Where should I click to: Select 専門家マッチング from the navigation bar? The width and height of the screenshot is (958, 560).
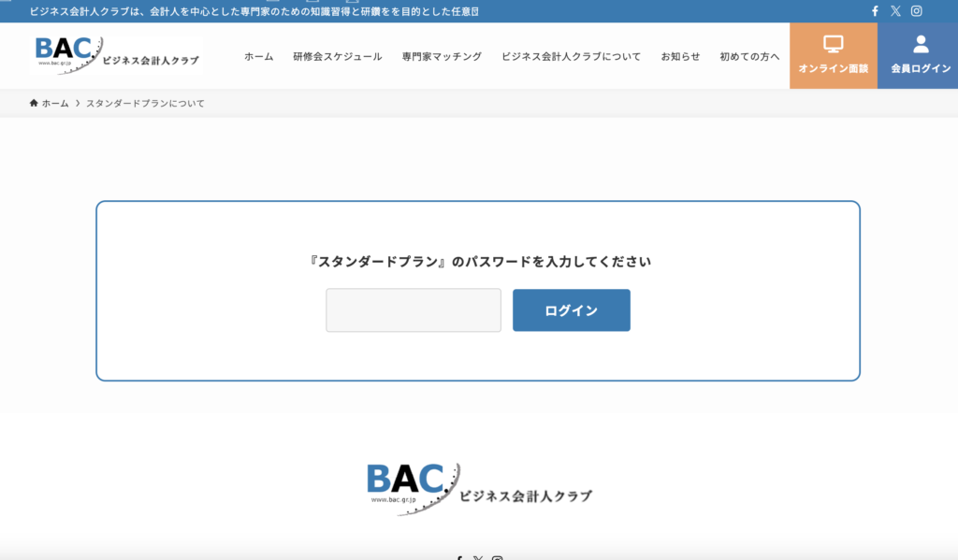pos(442,56)
